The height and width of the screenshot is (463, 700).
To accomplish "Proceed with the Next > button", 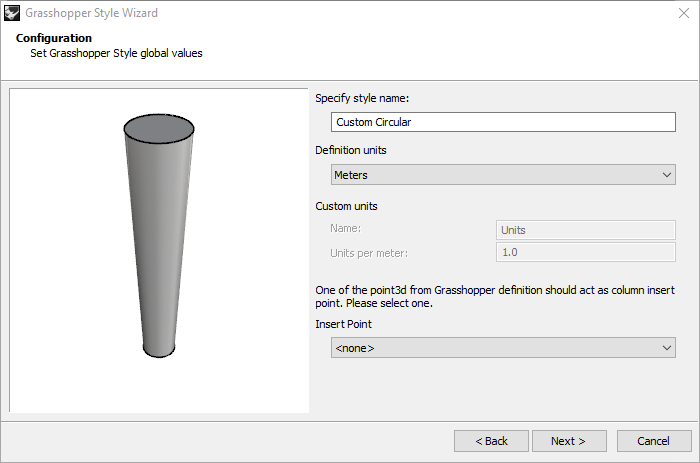I will (x=568, y=441).
